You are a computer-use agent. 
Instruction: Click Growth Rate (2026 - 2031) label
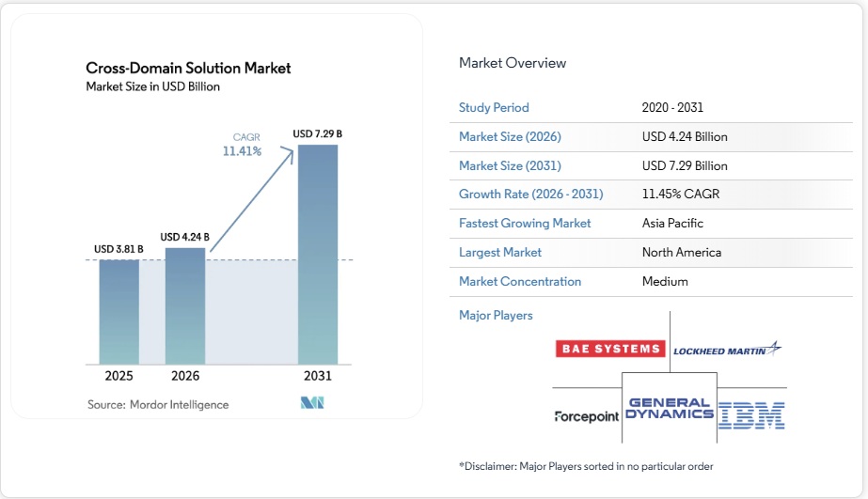pos(530,194)
